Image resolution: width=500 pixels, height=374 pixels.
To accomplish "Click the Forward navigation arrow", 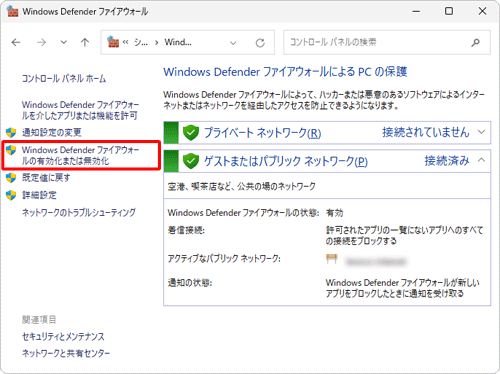I will click(x=41, y=42).
